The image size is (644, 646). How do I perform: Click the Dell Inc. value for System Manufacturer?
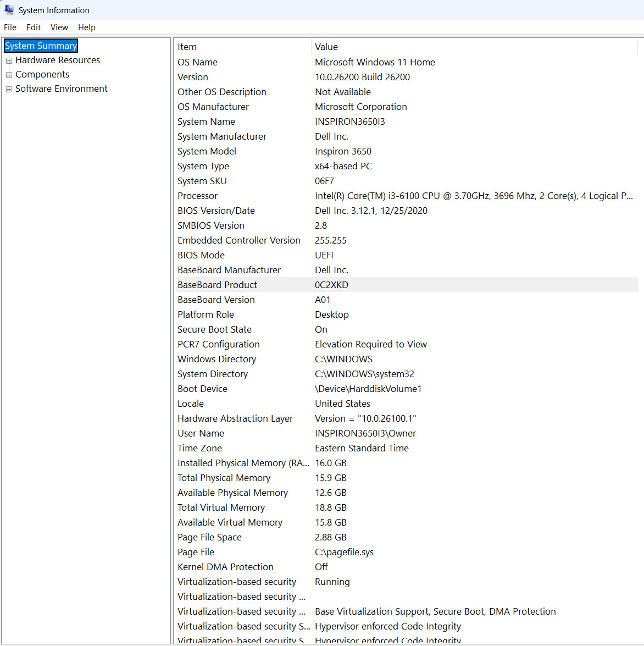(331, 136)
